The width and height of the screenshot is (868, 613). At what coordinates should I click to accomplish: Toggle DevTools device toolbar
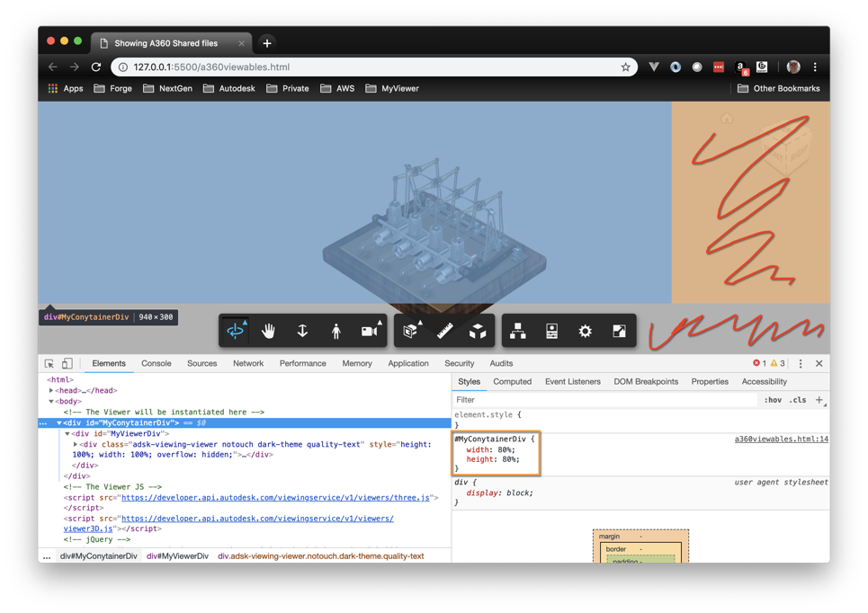[x=67, y=363]
